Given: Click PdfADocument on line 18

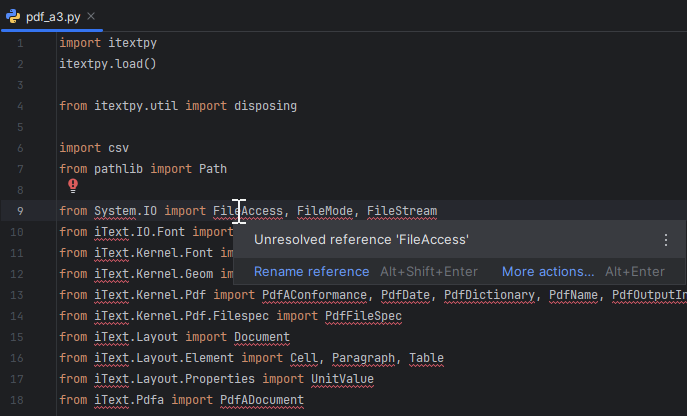Looking at the screenshot, I should click(x=261, y=400).
